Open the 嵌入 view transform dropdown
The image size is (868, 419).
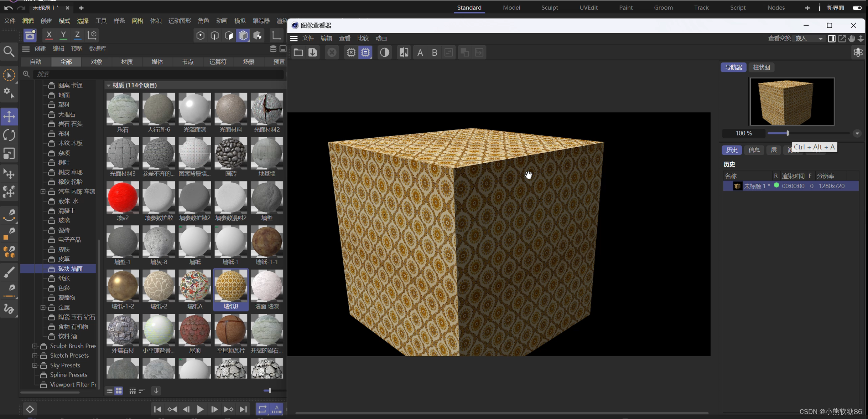click(809, 38)
